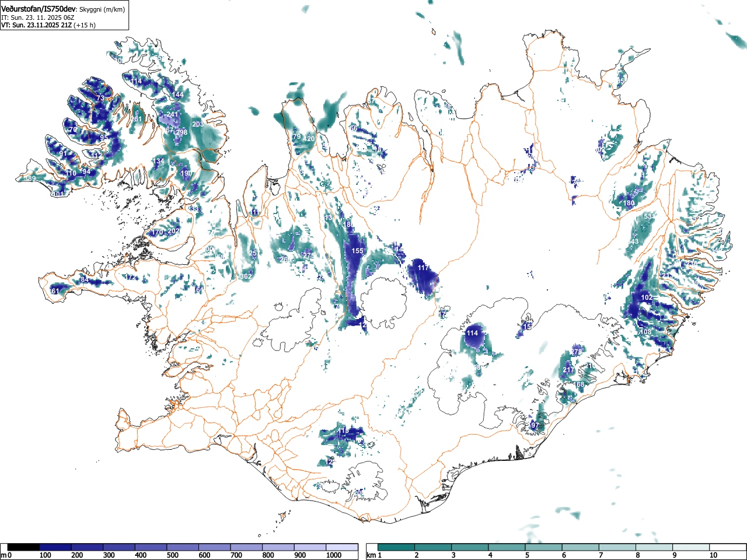Click the legend label 500

173,555
